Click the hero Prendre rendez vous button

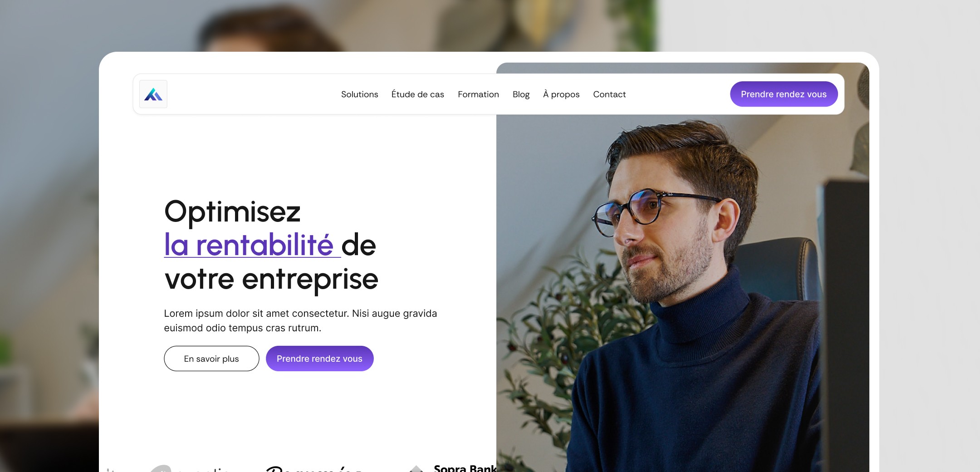point(319,359)
